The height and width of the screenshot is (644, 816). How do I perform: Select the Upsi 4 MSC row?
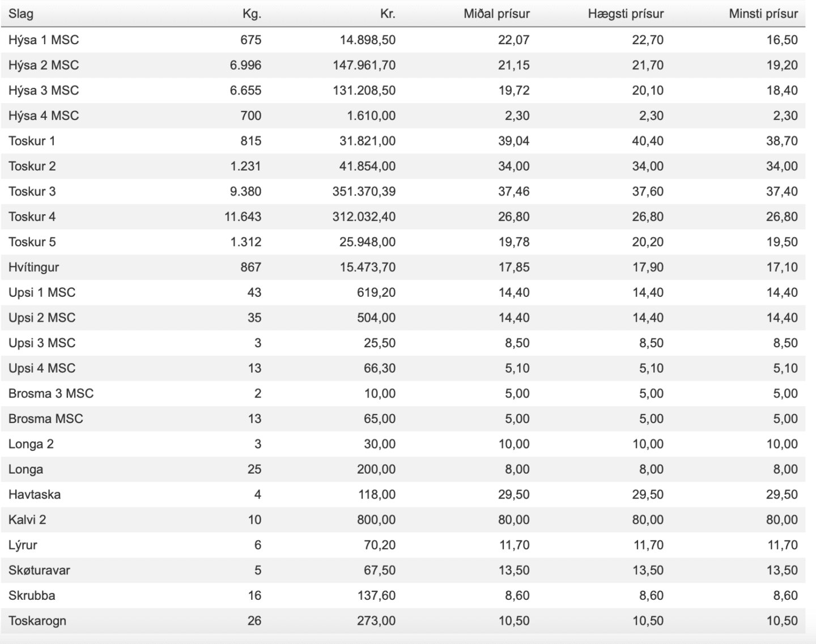point(403,368)
